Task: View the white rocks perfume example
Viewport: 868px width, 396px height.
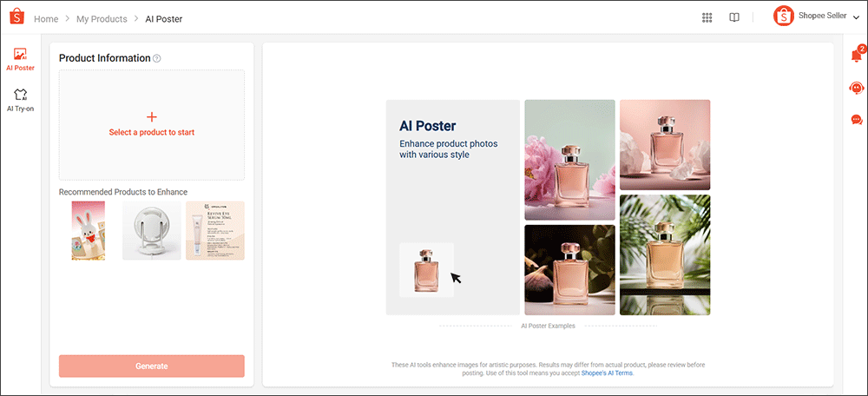Action: [x=665, y=145]
